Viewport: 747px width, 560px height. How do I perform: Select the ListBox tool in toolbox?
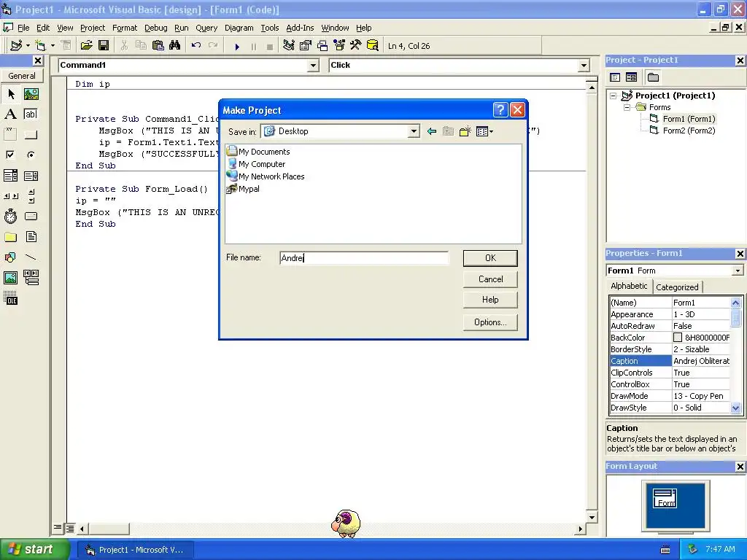click(31, 176)
